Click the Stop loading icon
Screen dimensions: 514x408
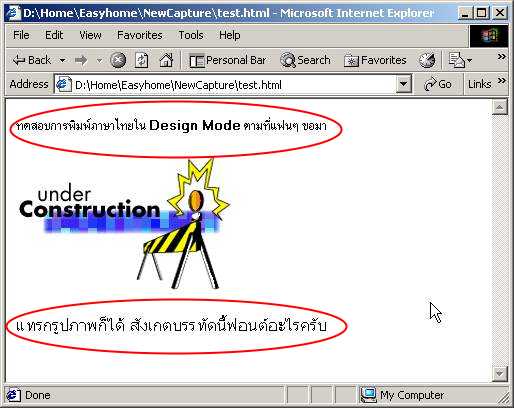coord(118,60)
